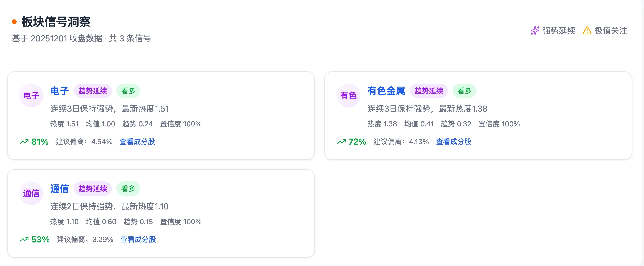
Task: Click the 通信 round avatar icon
Action: 31,193
